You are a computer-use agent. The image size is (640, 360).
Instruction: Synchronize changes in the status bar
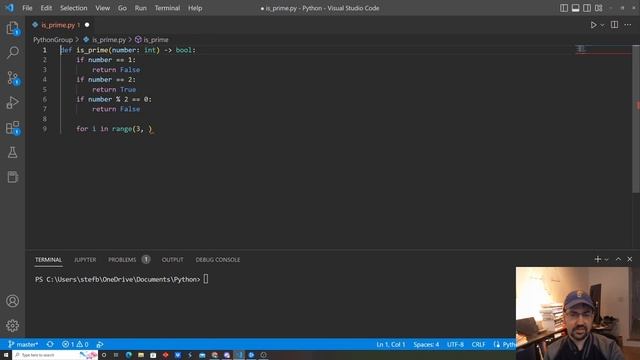[x=50, y=344]
